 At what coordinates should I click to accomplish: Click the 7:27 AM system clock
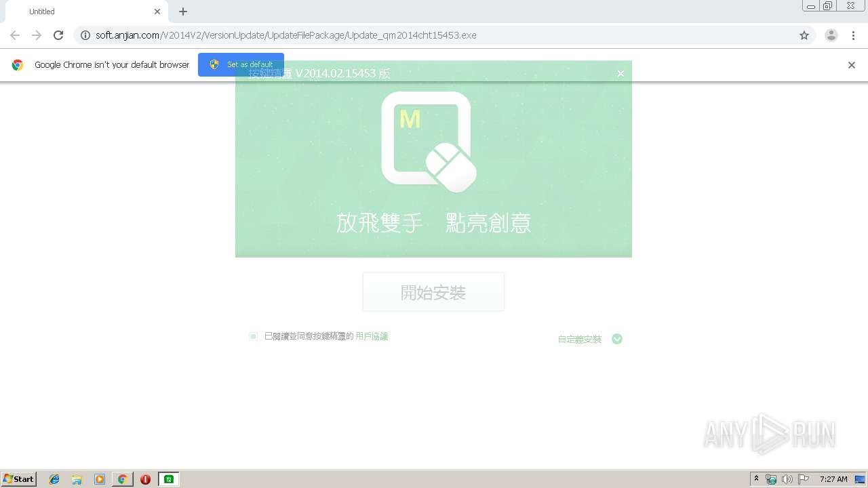click(833, 479)
